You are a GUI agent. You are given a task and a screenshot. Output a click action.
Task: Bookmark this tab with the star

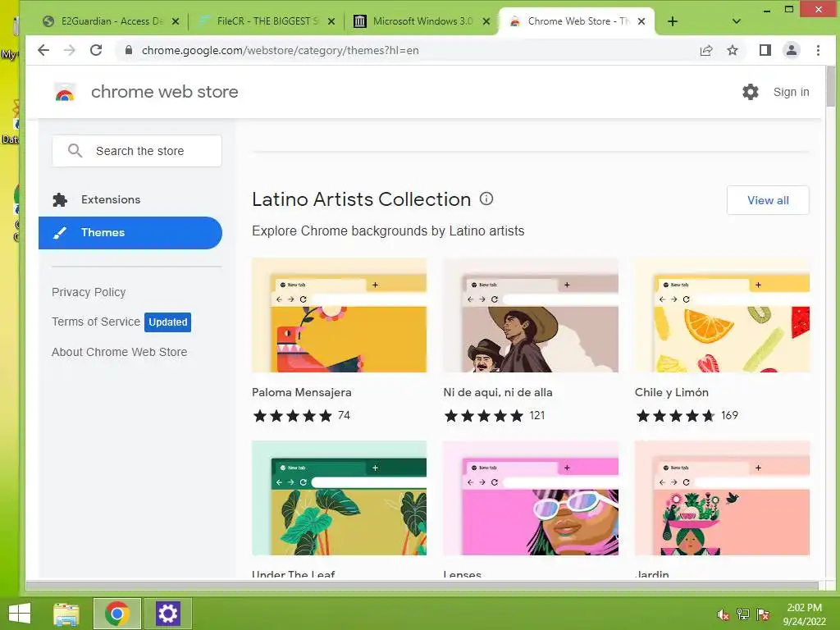coord(733,50)
